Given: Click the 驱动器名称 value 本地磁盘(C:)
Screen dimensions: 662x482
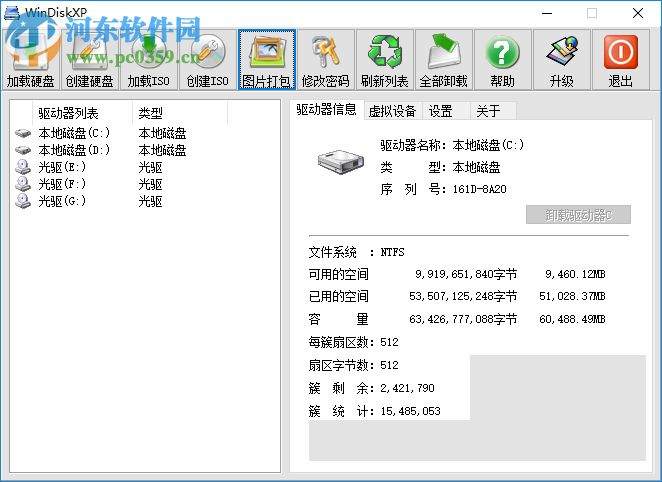Looking at the screenshot, I should (488, 145).
